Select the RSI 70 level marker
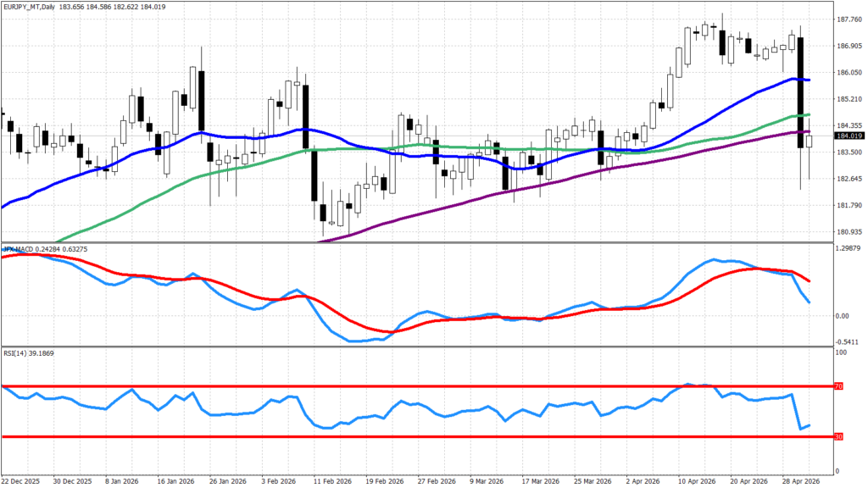The image size is (868, 488). coord(838,386)
